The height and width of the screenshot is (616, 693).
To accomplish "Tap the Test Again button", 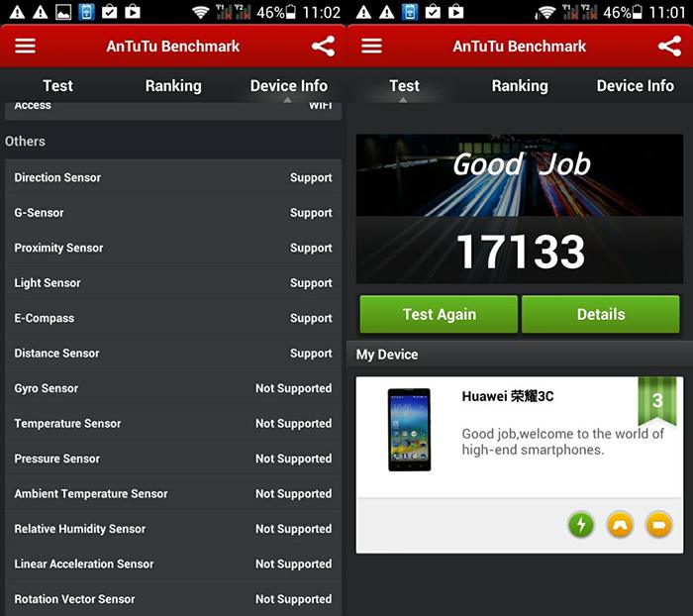I will tap(439, 314).
